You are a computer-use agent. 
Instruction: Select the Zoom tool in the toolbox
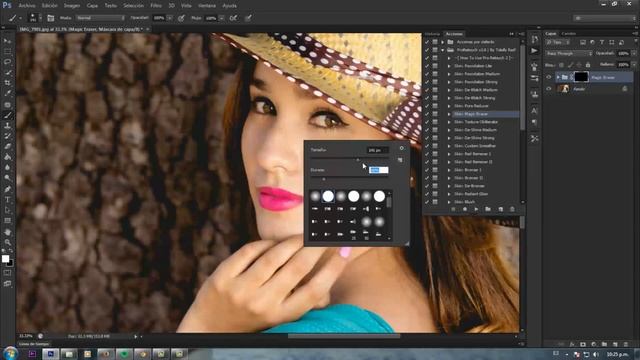(7, 242)
